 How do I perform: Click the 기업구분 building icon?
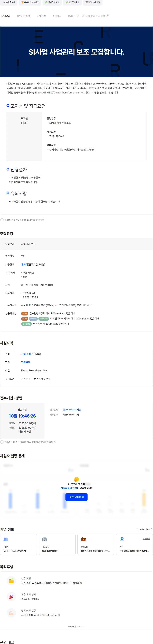click(x=45, y=539)
